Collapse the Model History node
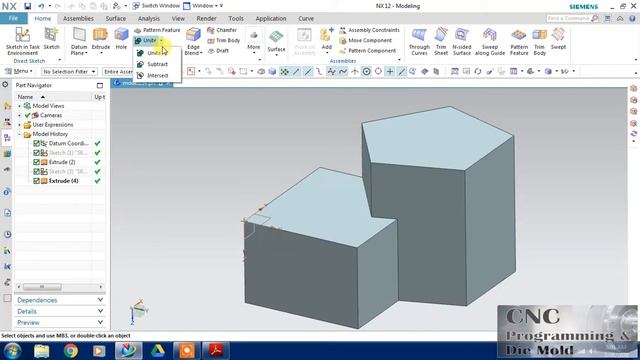The width and height of the screenshot is (640, 360). [19, 134]
